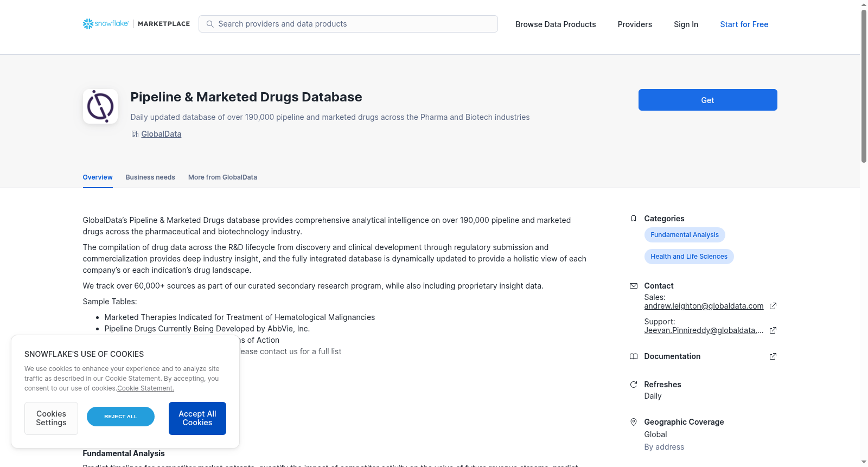This screenshot has height=467, width=868.
Task: Click the scrollbar up arrow
Action: coord(864,4)
